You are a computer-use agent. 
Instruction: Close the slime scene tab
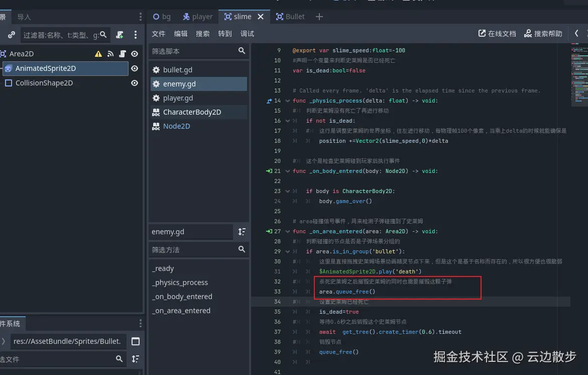pos(261,17)
